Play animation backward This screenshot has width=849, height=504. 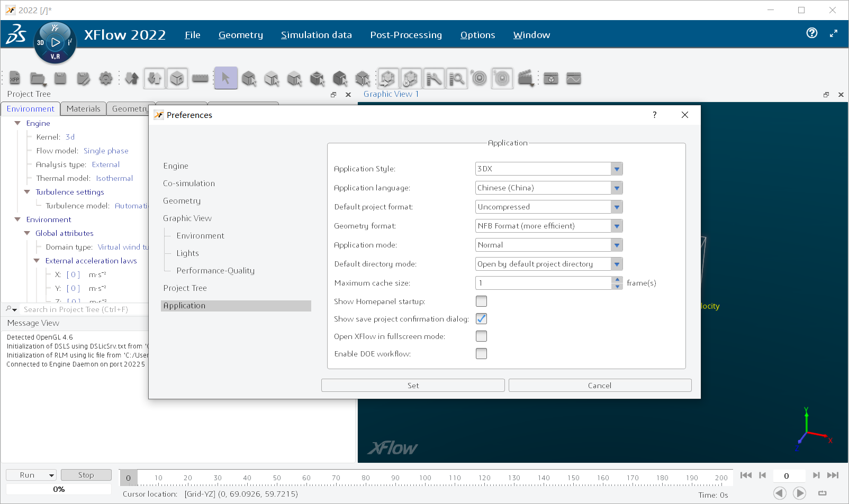[x=780, y=493]
